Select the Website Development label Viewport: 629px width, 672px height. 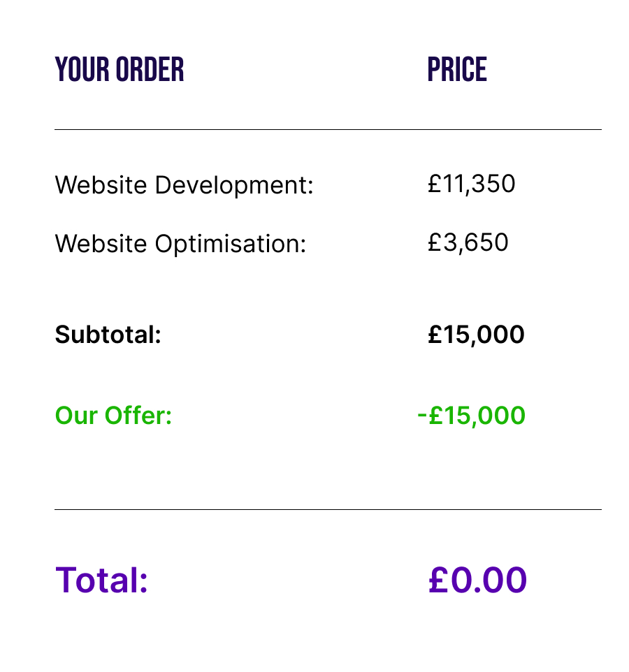pyautogui.click(x=185, y=186)
